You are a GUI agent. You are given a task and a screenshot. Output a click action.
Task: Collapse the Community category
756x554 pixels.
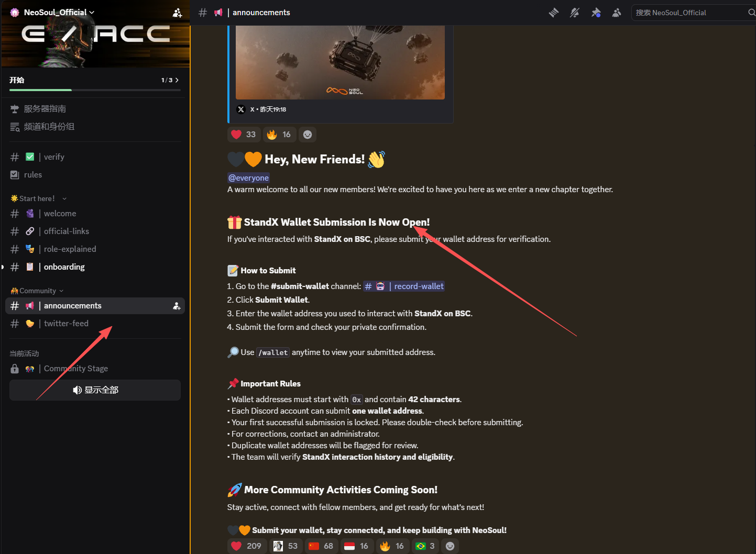[x=38, y=291]
